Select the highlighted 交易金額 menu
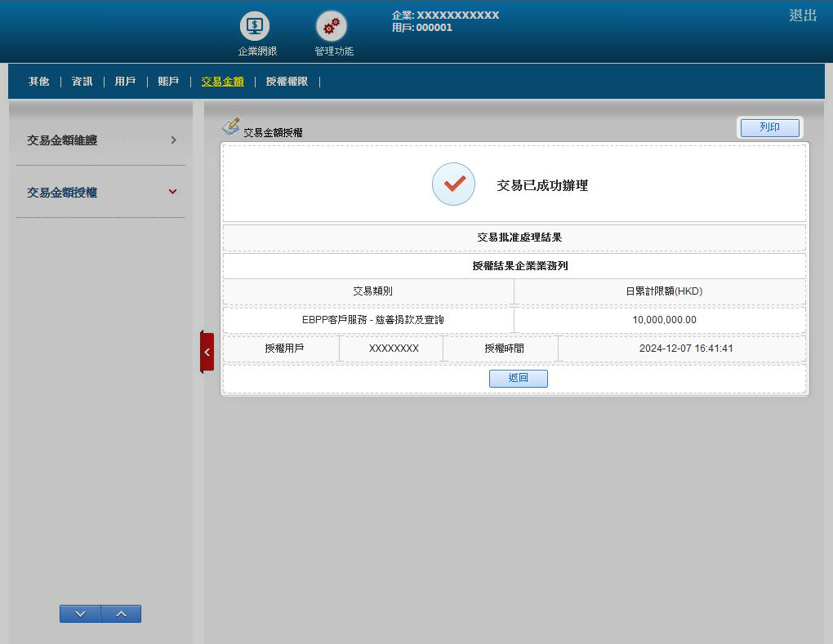The image size is (833, 644). pyautogui.click(x=222, y=82)
